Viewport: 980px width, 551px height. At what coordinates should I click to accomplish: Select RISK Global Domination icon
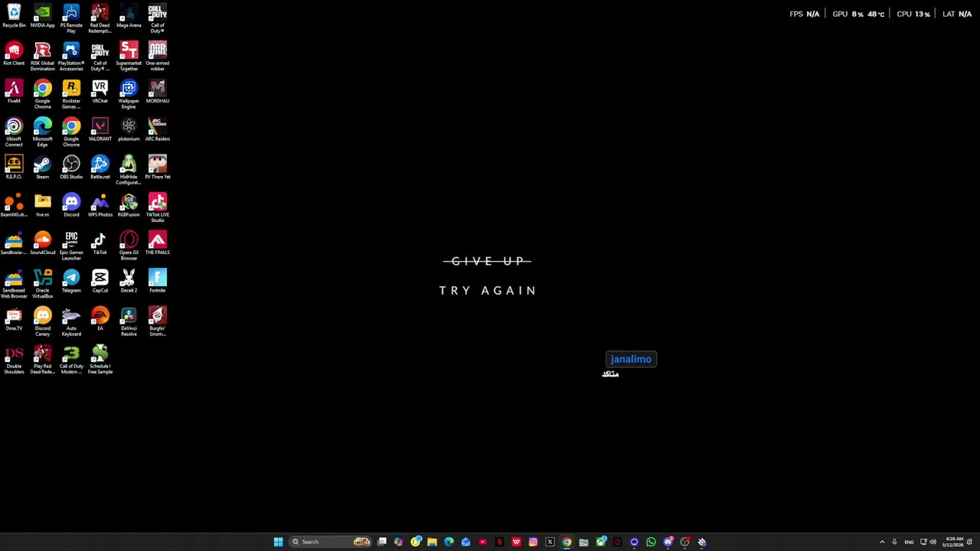tap(42, 57)
